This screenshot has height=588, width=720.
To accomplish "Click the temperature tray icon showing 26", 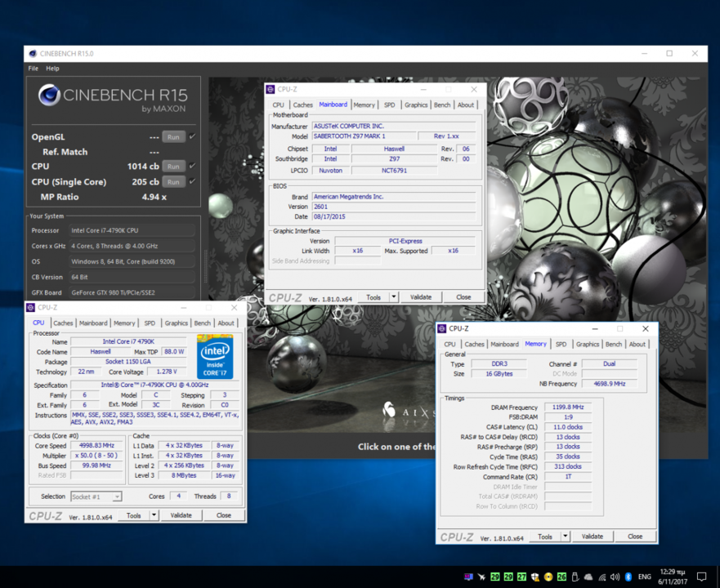I will 561,577.
